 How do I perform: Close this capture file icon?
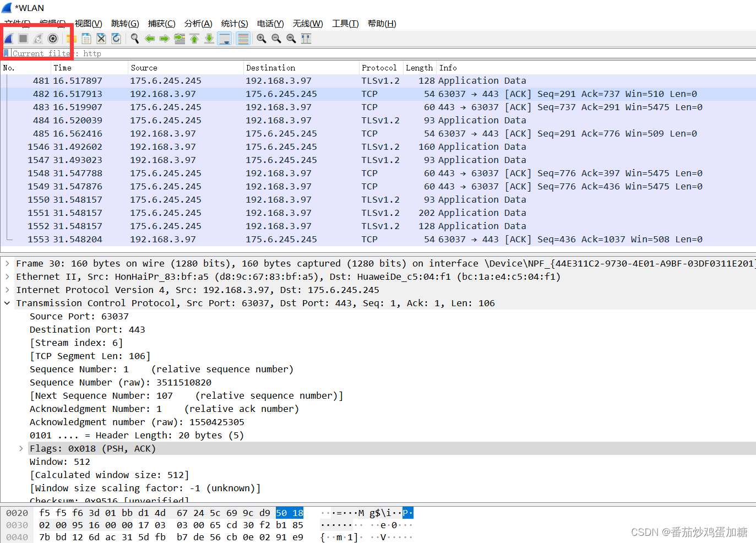coord(101,39)
